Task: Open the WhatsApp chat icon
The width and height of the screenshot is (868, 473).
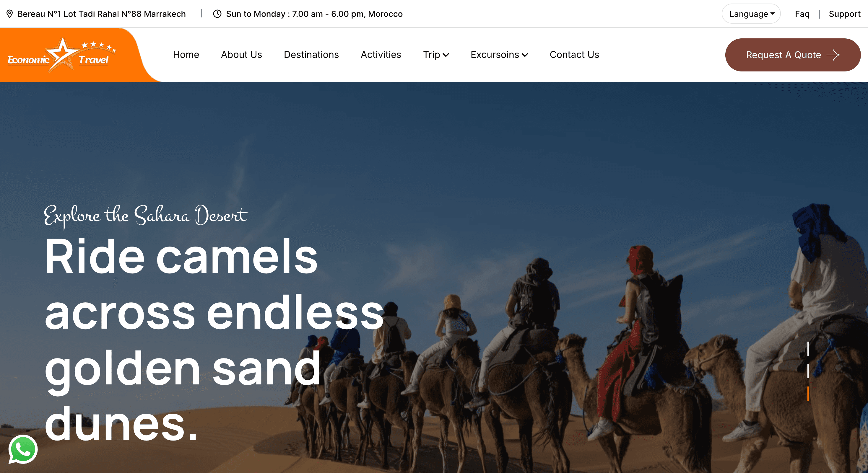Action: point(22,449)
